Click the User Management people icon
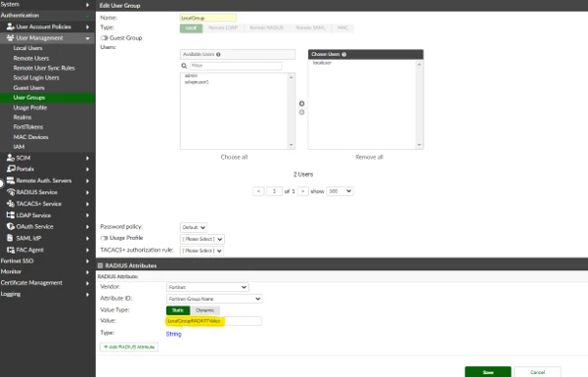The width and height of the screenshot is (588, 377). pos(11,38)
